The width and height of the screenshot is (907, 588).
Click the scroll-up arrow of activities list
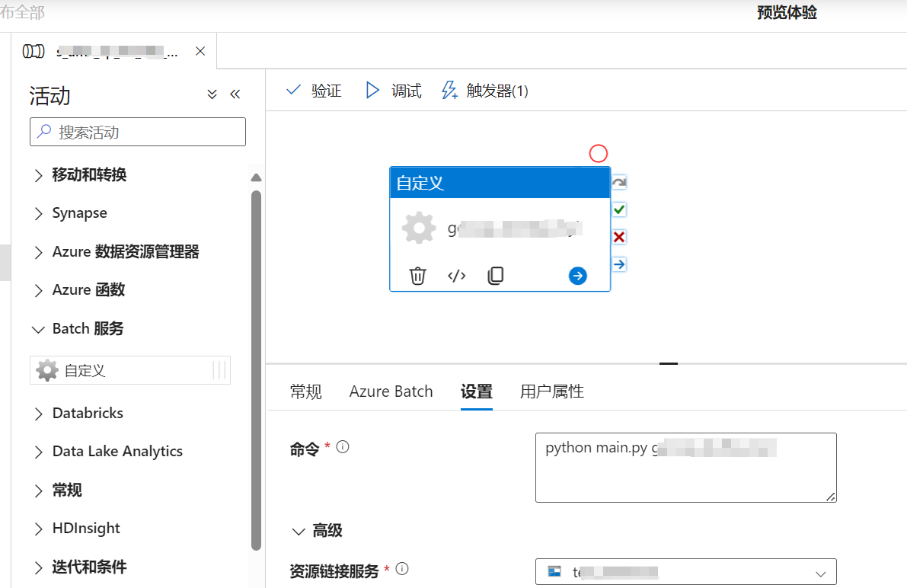256,177
